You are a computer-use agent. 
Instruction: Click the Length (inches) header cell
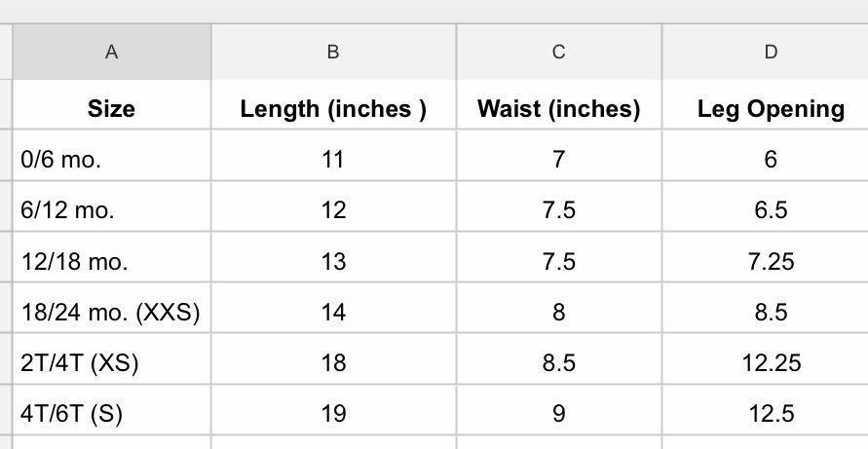(x=333, y=108)
